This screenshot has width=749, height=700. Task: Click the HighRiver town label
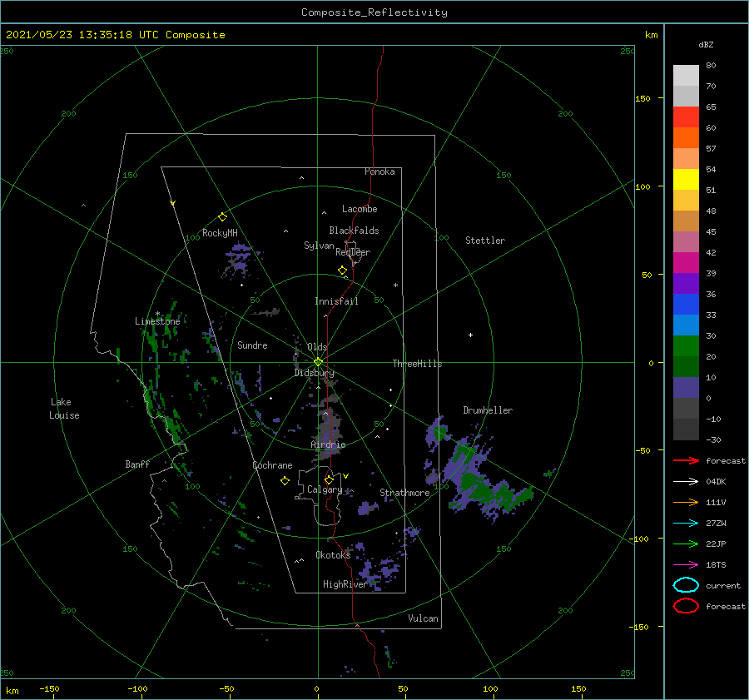(345, 584)
